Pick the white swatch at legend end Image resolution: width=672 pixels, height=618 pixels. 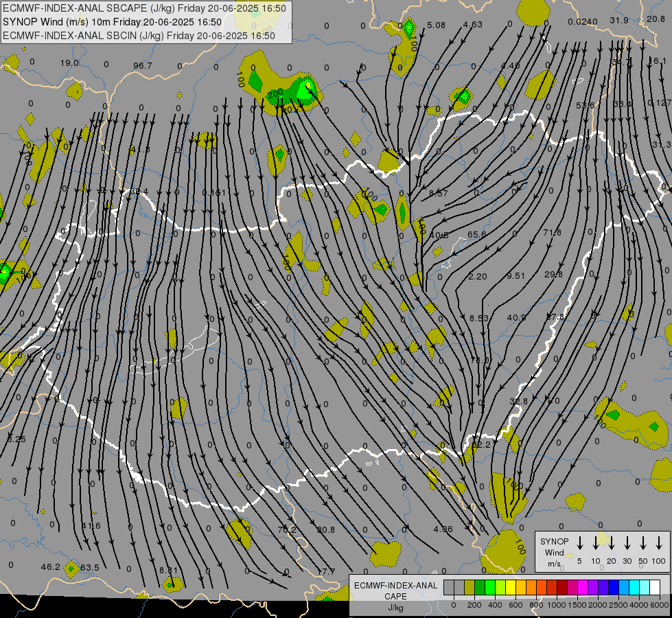[x=655, y=587]
